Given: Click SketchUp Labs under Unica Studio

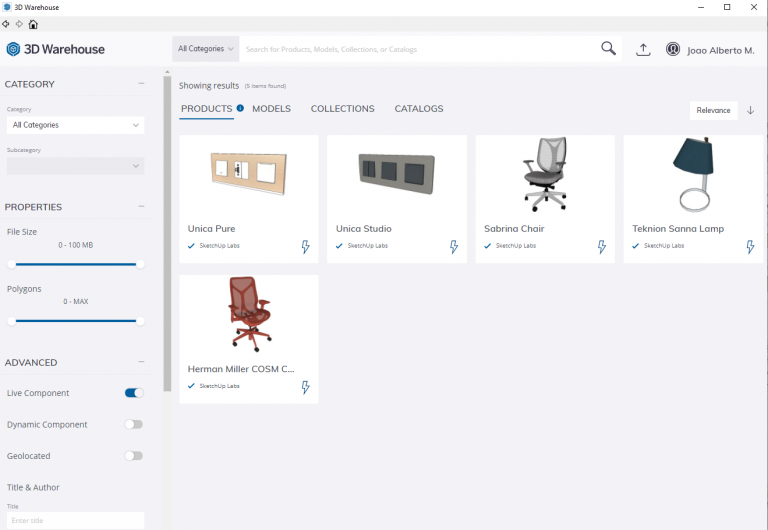Looking at the screenshot, I should click(x=367, y=246).
